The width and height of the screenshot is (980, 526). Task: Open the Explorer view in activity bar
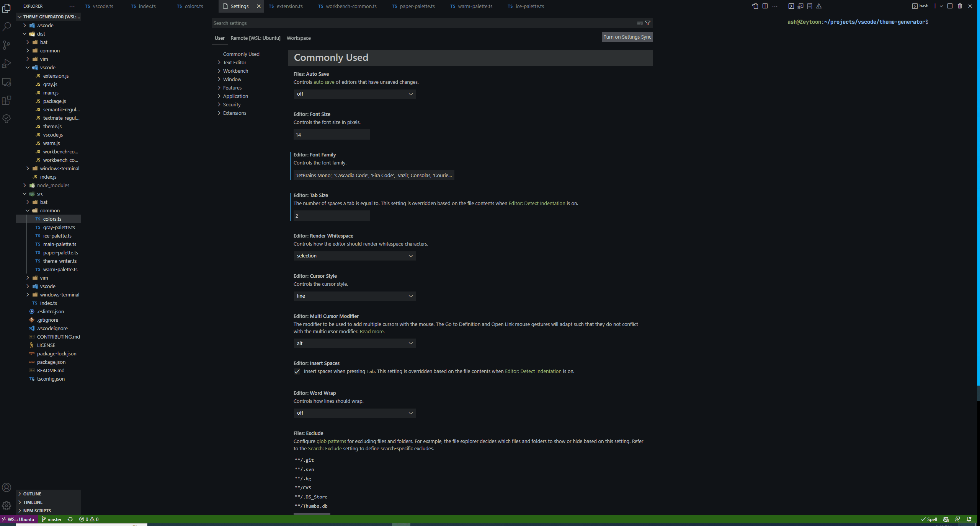click(7, 8)
